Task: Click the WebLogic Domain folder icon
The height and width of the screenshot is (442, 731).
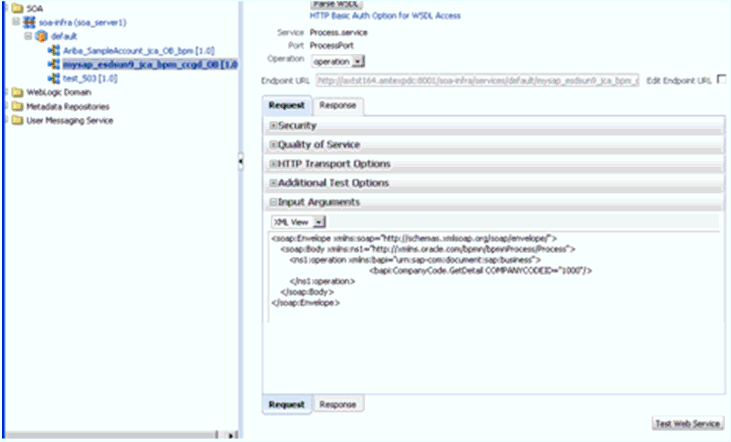Action: pos(17,92)
